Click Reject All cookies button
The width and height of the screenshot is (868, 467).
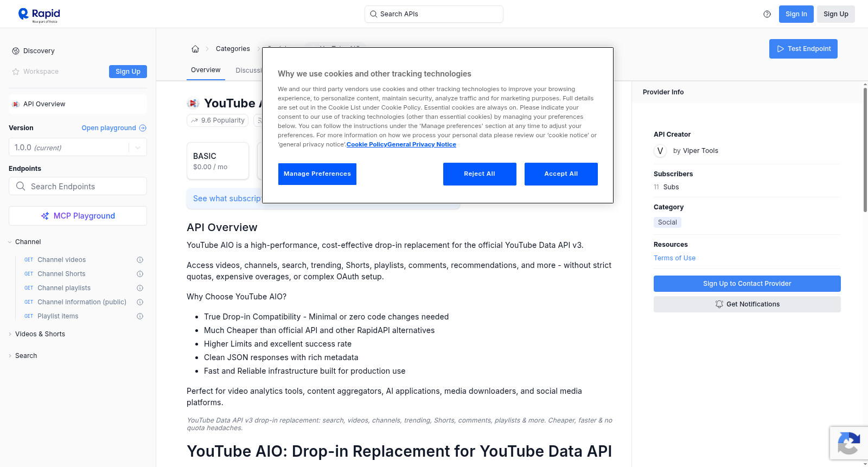coord(480,174)
